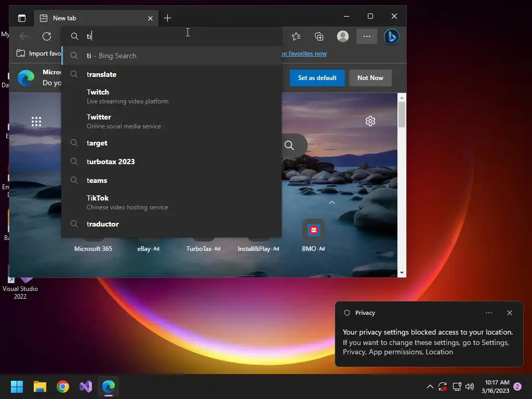
Task: Click the browser back arrow
Action: point(24,36)
